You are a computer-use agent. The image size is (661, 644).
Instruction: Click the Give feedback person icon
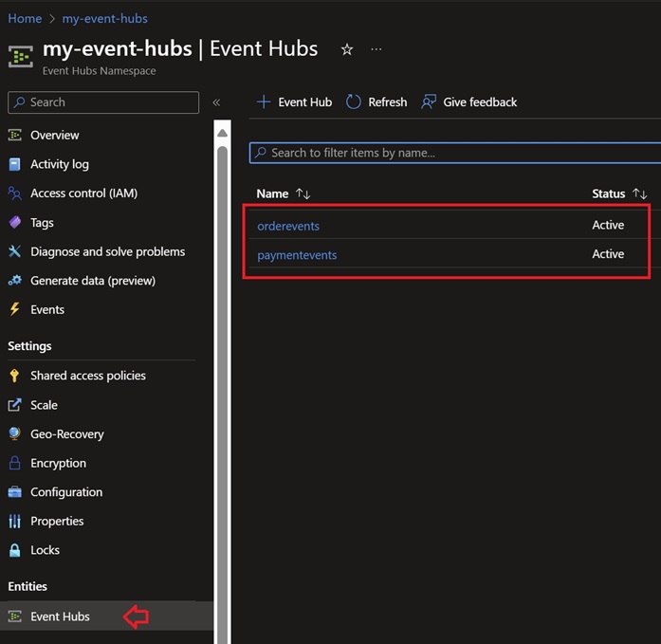tap(429, 102)
